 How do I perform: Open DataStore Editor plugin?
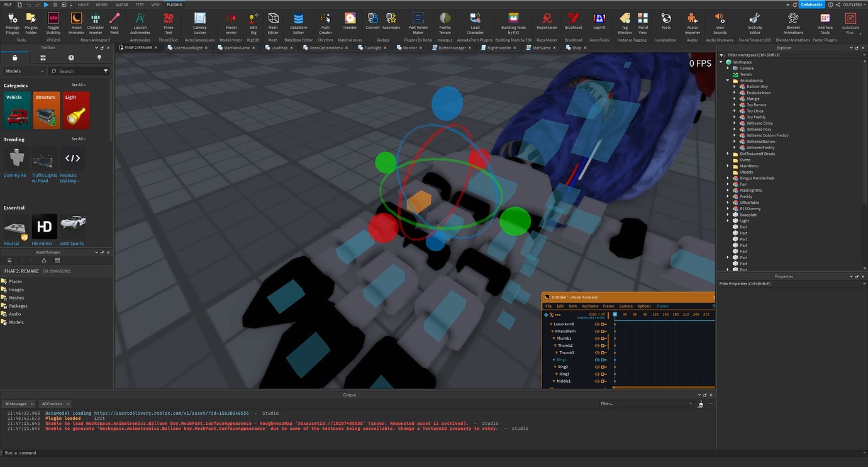pos(298,23)
